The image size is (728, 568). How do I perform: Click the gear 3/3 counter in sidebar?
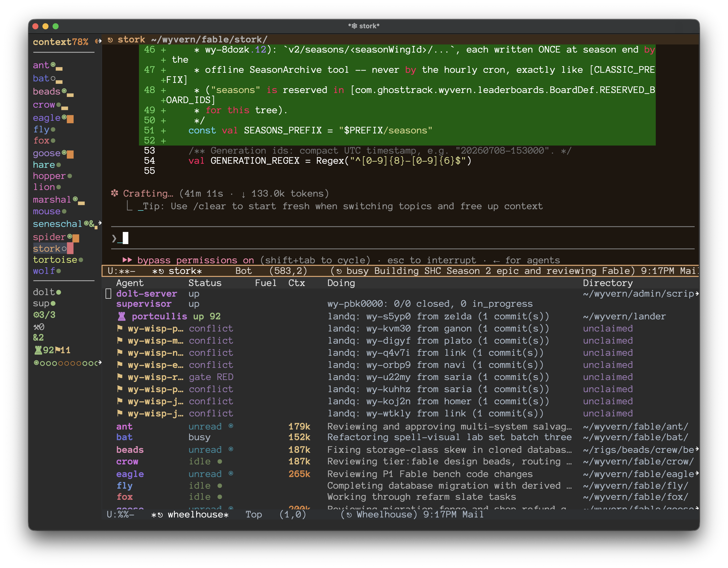tap(44, 315)
